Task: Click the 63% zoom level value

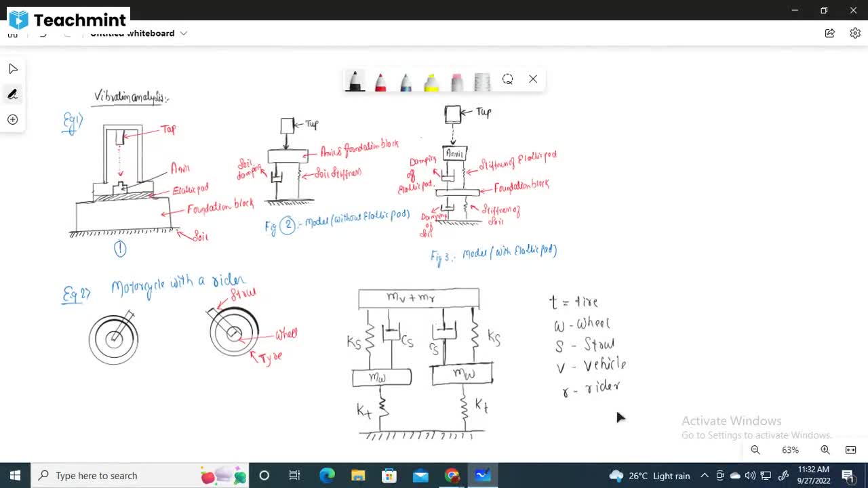Action: [x=790, y=450]
